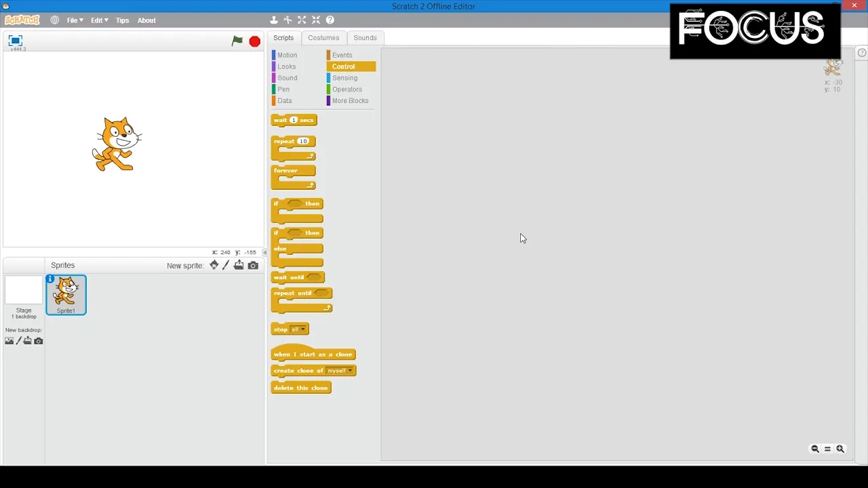Click the block help question icon
Viewport: 868px width, 488px height.
tap(330, 20)
